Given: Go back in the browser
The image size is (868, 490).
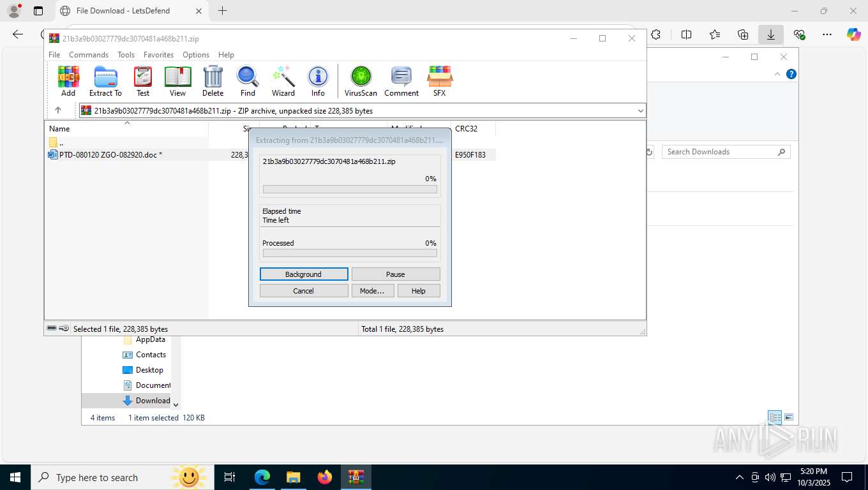Looking at the screenshot, I should point(18,34).
